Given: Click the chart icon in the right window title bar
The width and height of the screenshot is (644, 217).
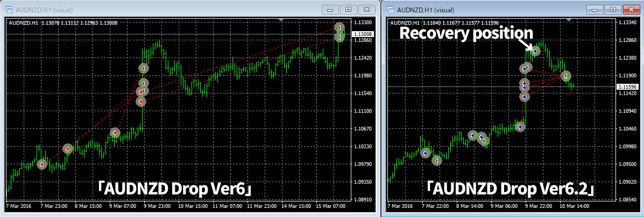Looking at the screenshot, I should coord(390,10).
